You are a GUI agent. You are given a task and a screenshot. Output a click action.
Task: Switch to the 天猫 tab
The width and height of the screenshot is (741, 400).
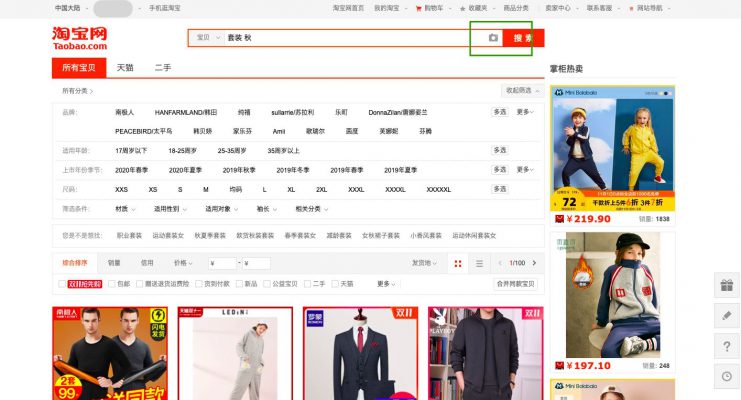(125, 68)
